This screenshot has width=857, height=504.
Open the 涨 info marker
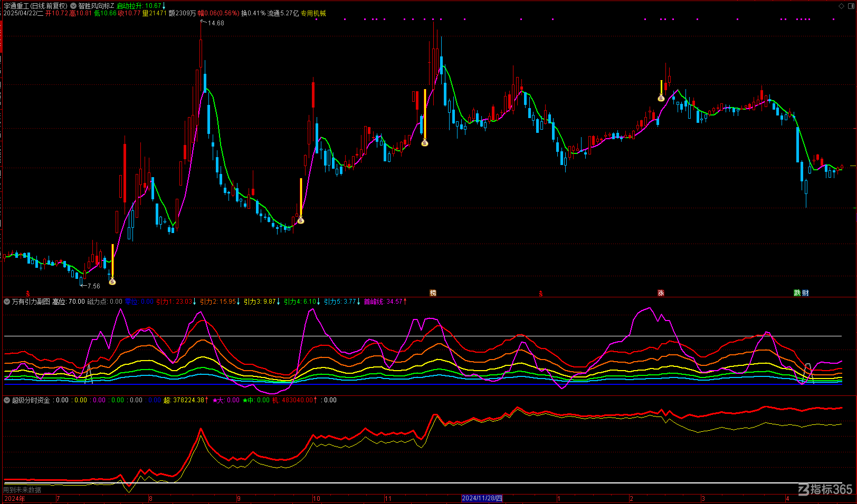click(661, 293)
